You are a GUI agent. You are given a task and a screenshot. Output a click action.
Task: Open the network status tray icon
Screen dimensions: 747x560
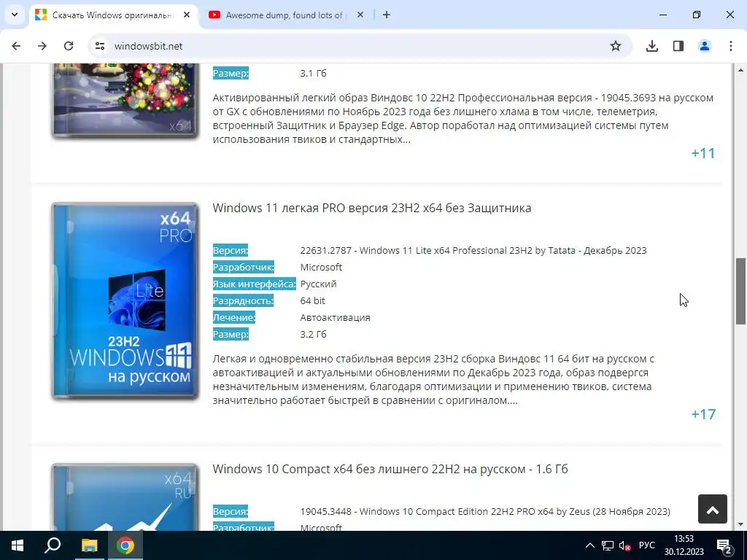coord(608,545)
